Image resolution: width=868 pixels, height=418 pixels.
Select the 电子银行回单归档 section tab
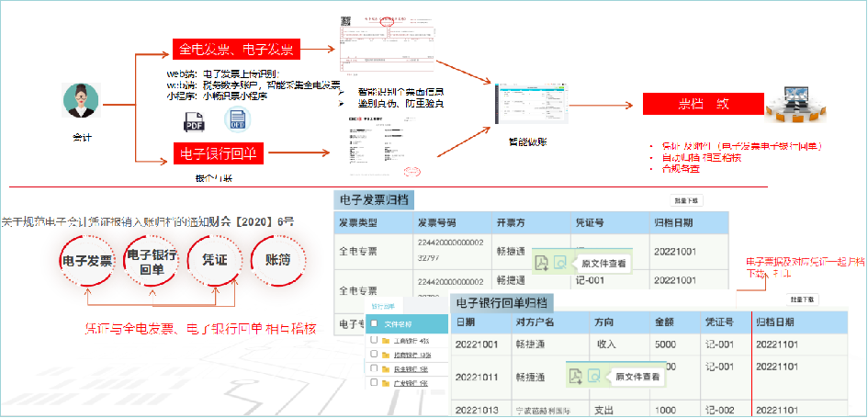pyautogui.click(x=502, y=303)
